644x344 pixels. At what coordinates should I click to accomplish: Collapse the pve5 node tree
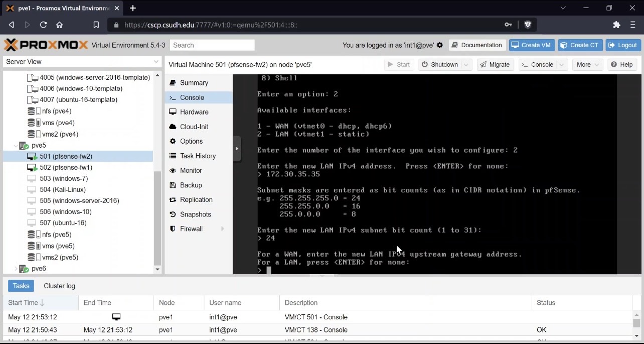point(16,146)
